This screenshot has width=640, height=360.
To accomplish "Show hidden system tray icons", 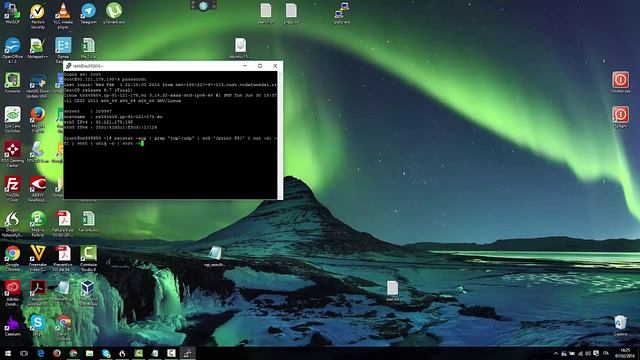I will pos(556,353).
